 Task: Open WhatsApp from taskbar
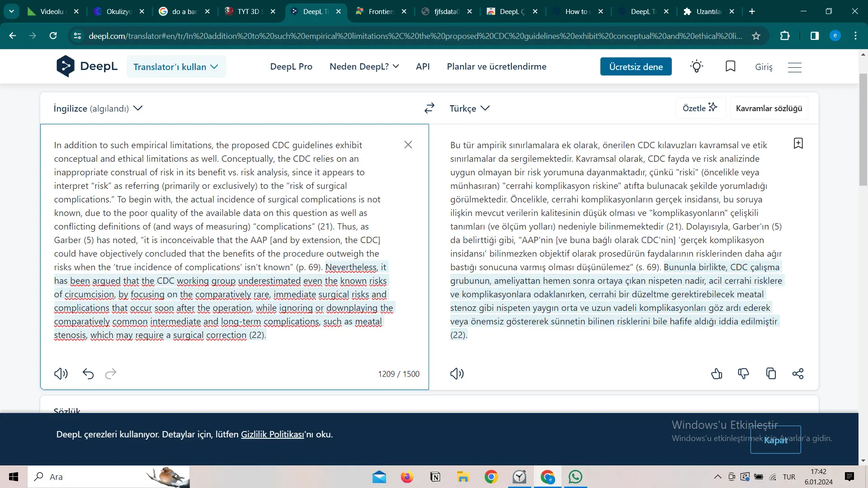point(575,477)
